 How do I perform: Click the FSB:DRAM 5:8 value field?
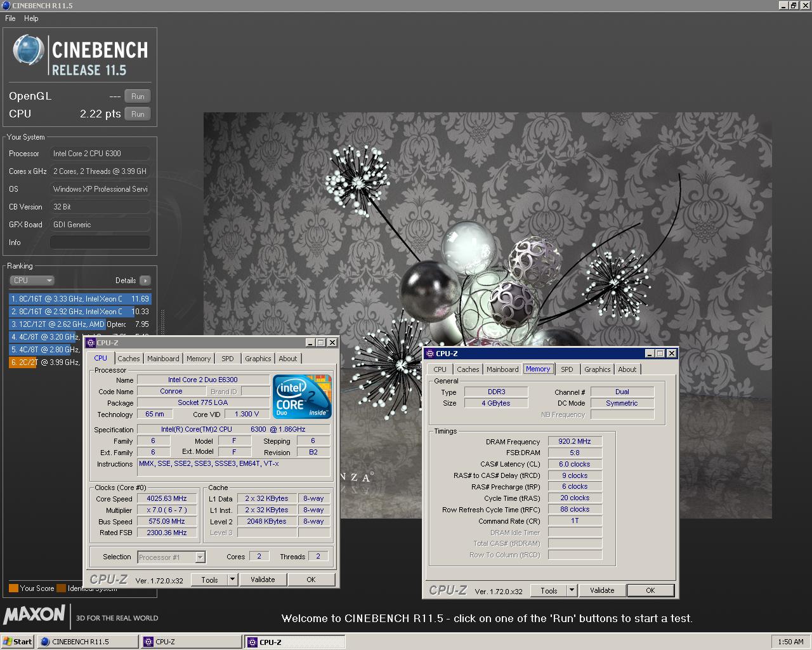click(x=575, y=453)
